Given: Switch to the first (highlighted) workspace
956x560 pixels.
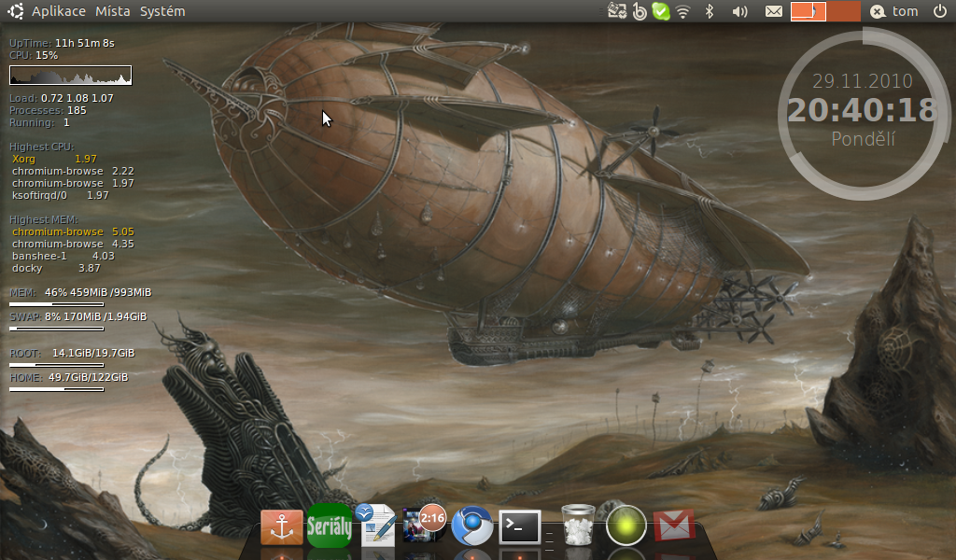Looking at the screenshot, I should [808, 11].
